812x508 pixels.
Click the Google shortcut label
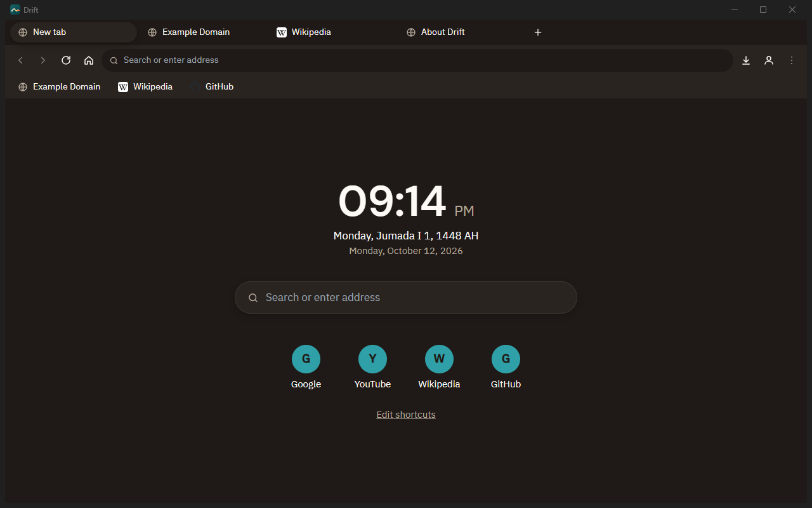(306, 384)
